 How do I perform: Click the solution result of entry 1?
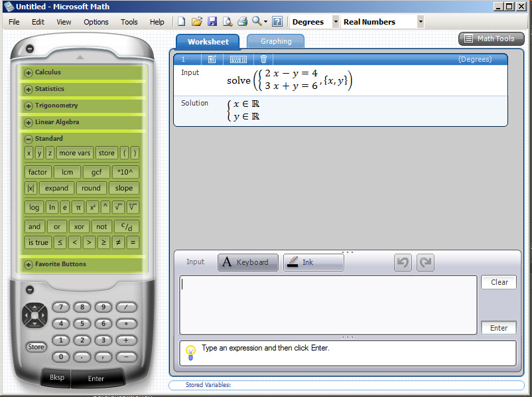(x=243, y=110)
